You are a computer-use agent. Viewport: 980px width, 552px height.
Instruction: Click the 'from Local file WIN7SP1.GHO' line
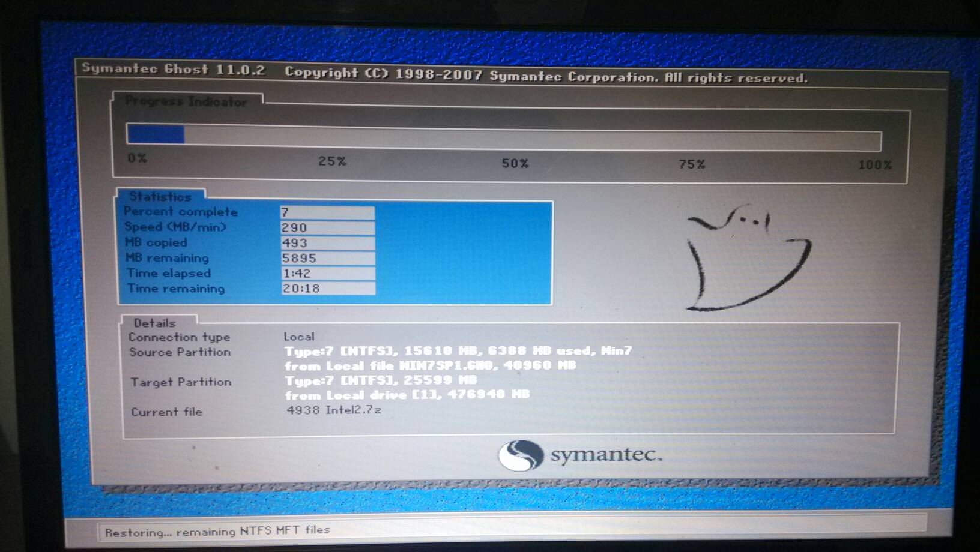coord(430,365)
